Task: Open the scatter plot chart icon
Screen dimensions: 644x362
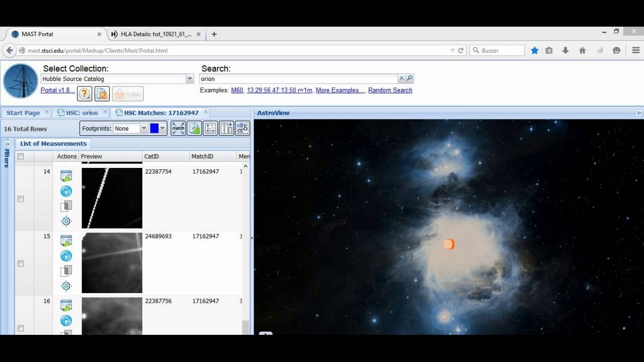Action: [x=210, y=128]
